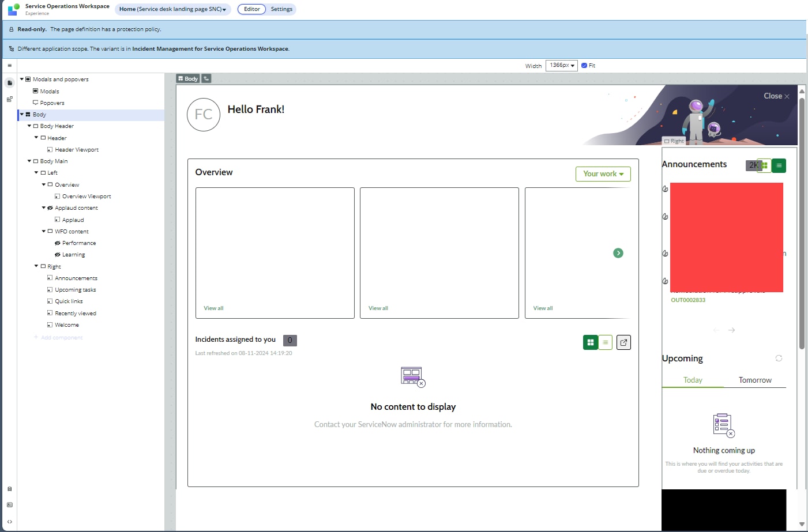808x532 pixels.
Task: Close the welcome banner
Action: (777, 96)
